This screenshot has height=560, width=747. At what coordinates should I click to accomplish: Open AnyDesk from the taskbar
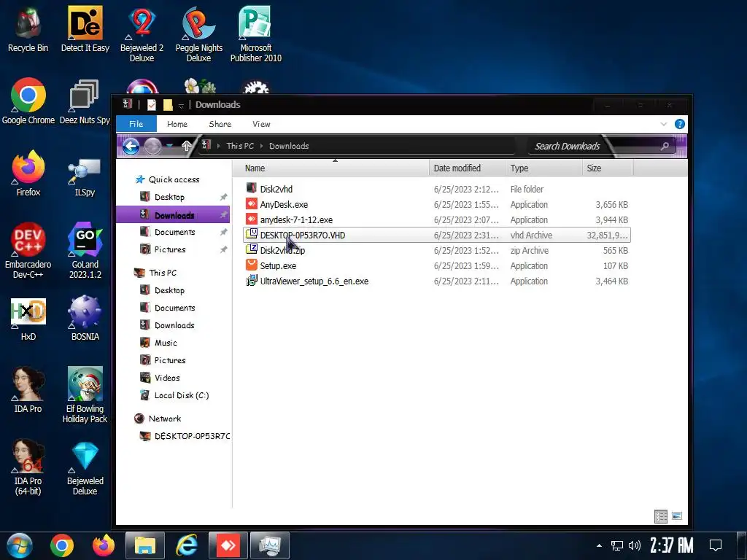(x=228, y=545)
